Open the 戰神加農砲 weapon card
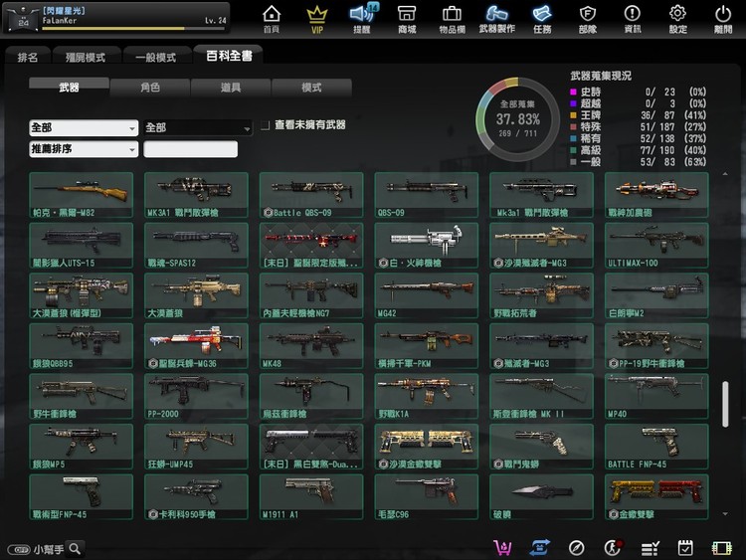746x560 pixels. tap(656, 195)
